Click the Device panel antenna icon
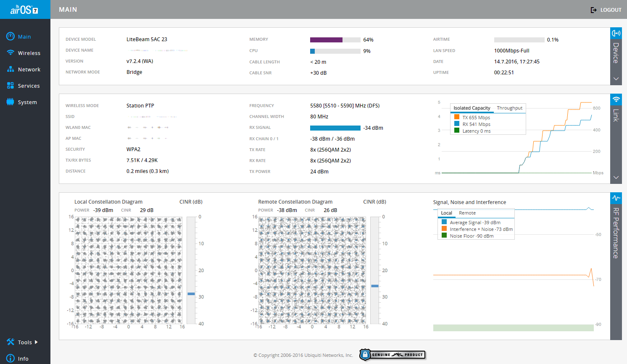 (616, 33)
